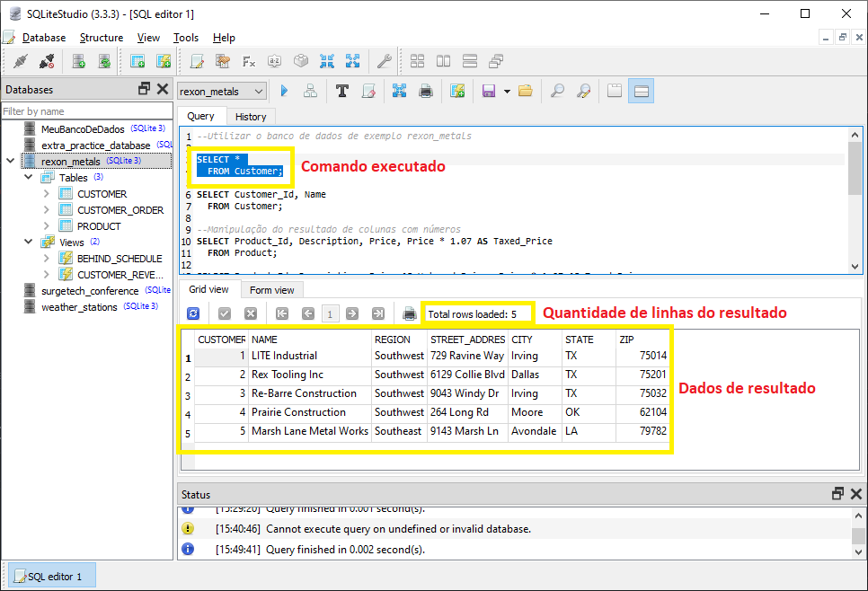The width and height of the screenshot is (868, 591).
Task: Open configuration with the wrench icon
Action: point(385,61)
